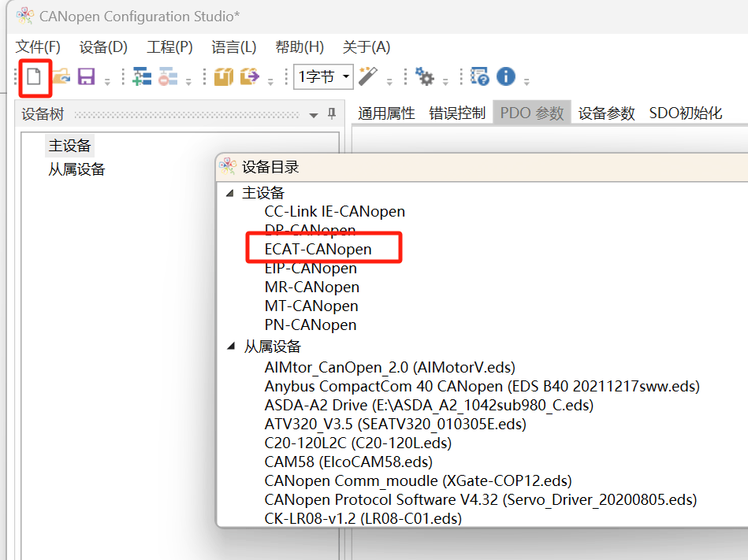The height and width of the screenshot is (560, 748).
Task: Open toolbar overflow arrow beside Save icon
Action: [107, 81]
